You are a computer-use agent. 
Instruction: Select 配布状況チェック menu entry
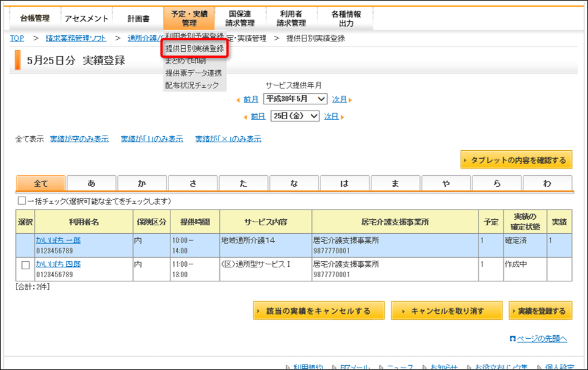pyautogui.click(x=192, y=85)
